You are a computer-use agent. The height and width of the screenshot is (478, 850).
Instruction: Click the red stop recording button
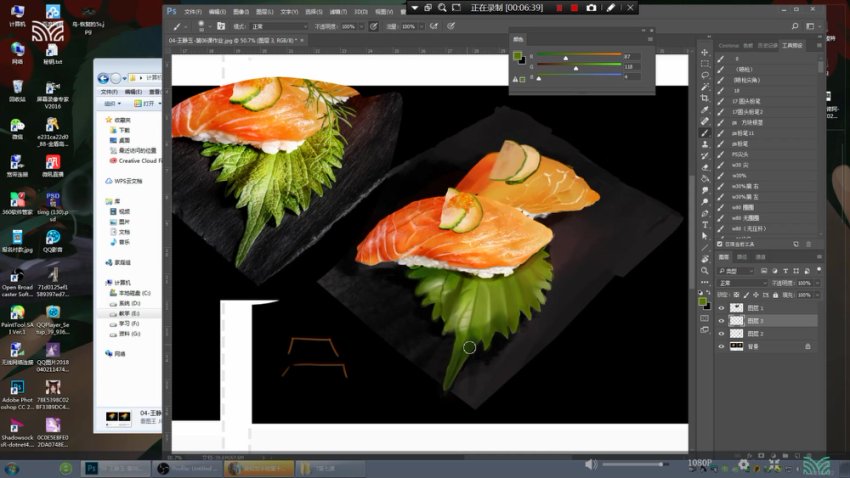coord(573,7)
